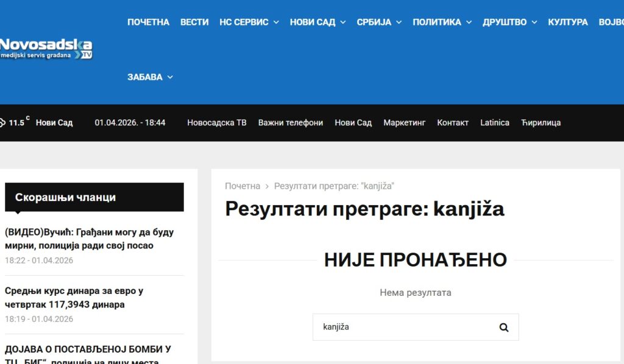
Task: Select the КУЛТУРА menu item
Action: point(567,22)
